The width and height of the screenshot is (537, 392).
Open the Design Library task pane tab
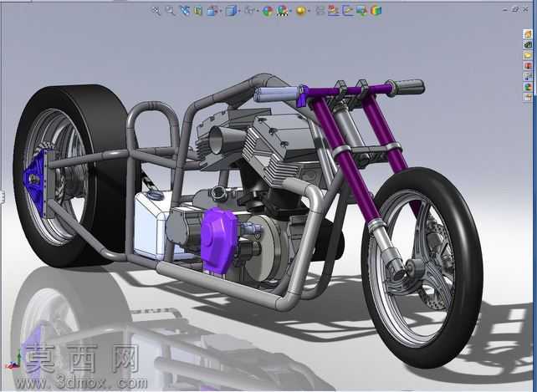(528, 44)
